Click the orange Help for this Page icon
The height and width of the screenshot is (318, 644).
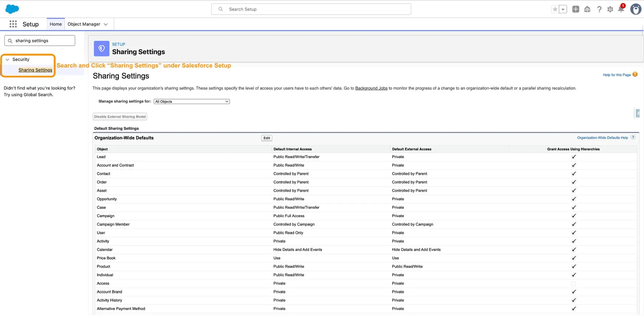coord(635,74)
